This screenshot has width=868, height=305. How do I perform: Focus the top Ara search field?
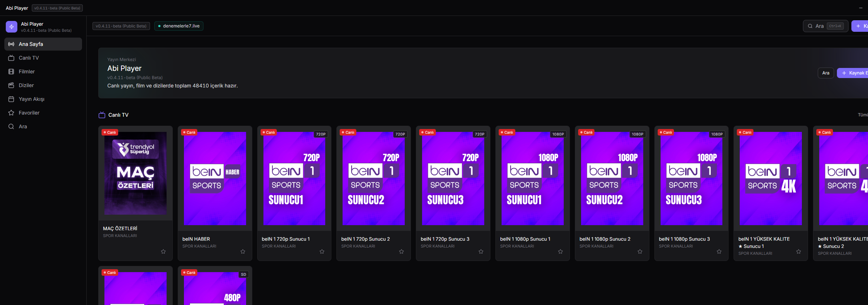tap(825, 26)
